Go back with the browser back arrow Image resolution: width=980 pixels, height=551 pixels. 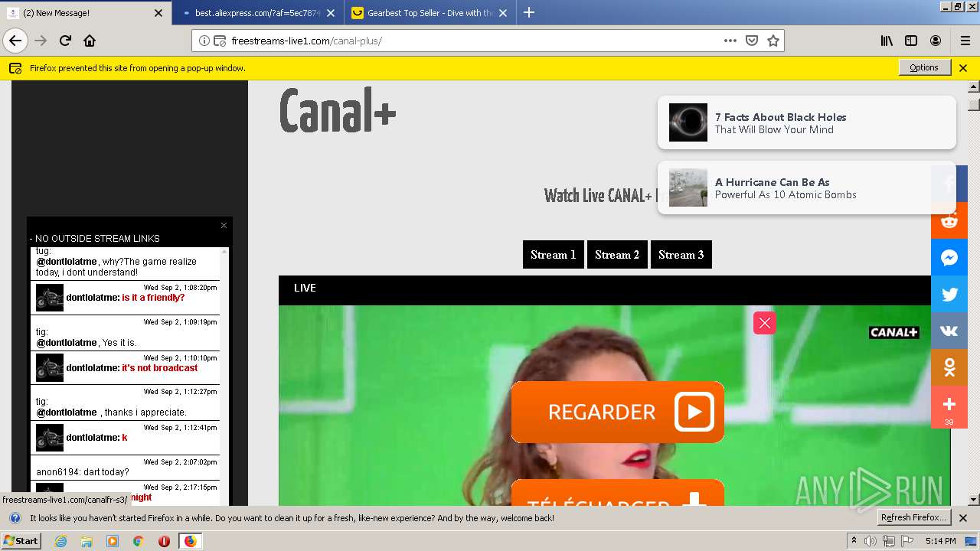tap(15, 41)
